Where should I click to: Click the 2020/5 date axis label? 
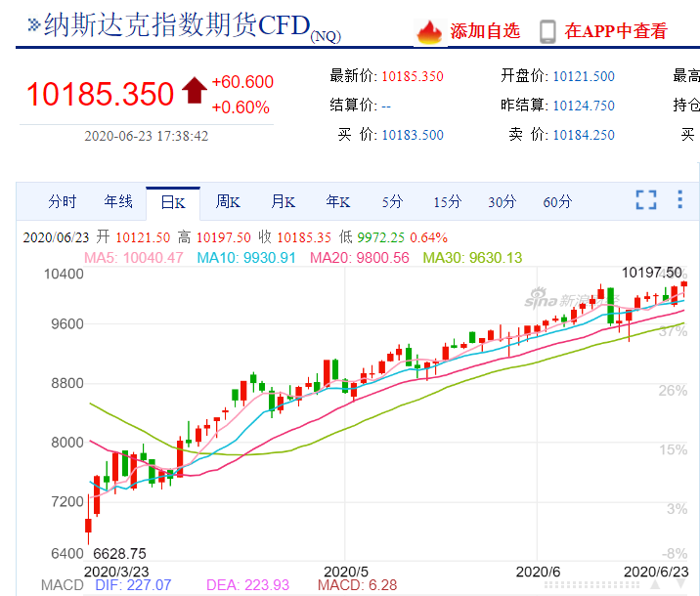(x=346, y=572)
